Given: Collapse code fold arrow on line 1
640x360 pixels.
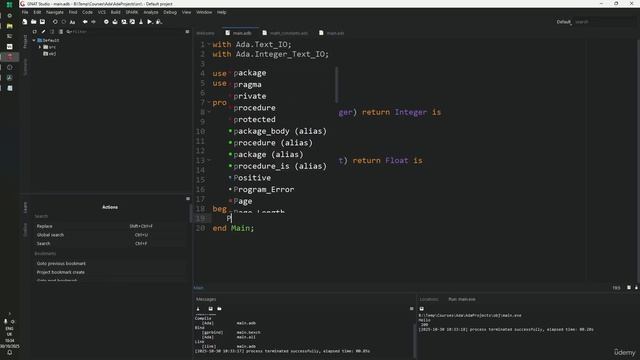Looking at the screenshot, I should (x=209, y=44).
